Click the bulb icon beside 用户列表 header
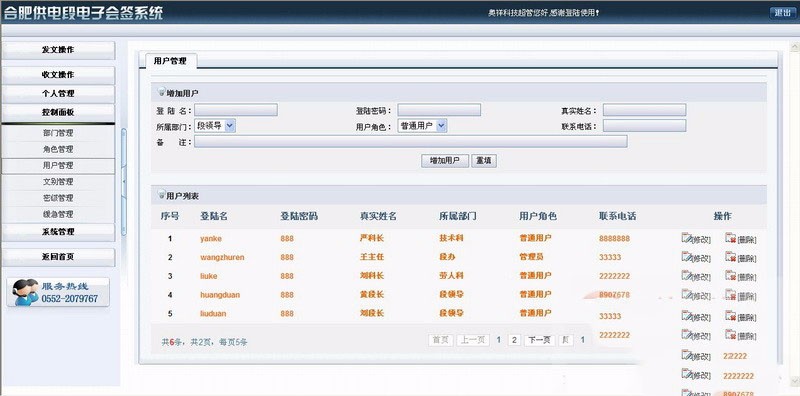This screenshot has height=396, width=800. (161, 195)
